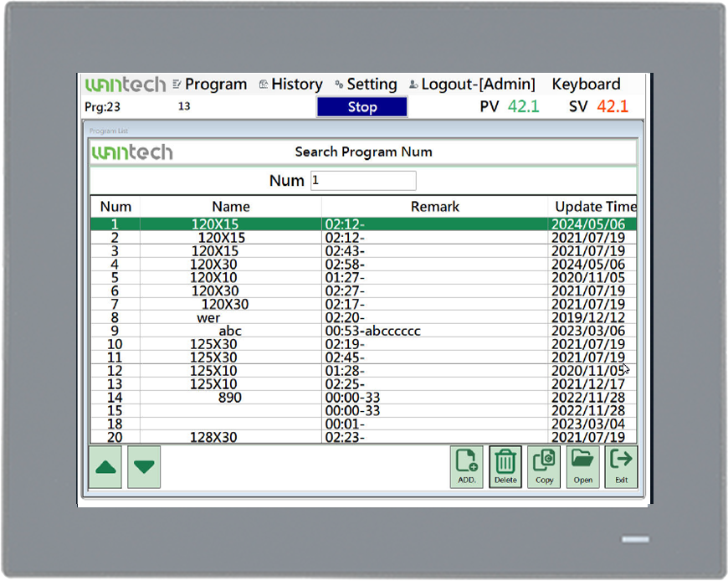Click the PV value 42.1
728x581 pixels.
523,106
